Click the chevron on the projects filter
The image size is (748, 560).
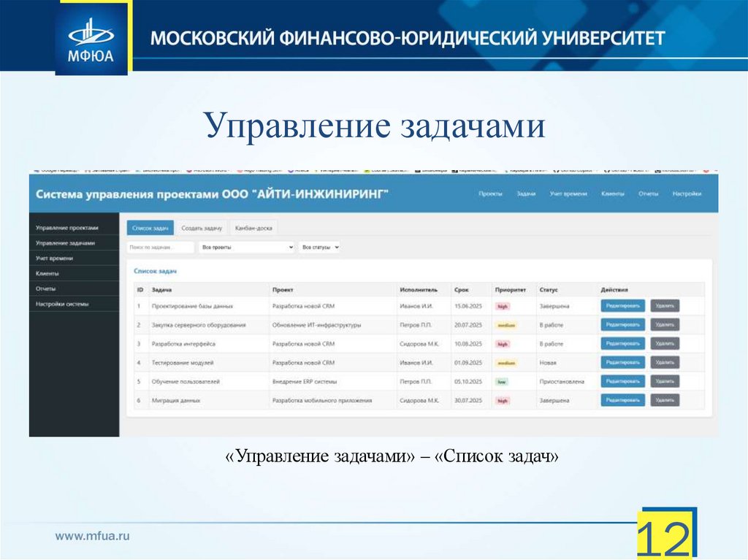pos(291,247)
